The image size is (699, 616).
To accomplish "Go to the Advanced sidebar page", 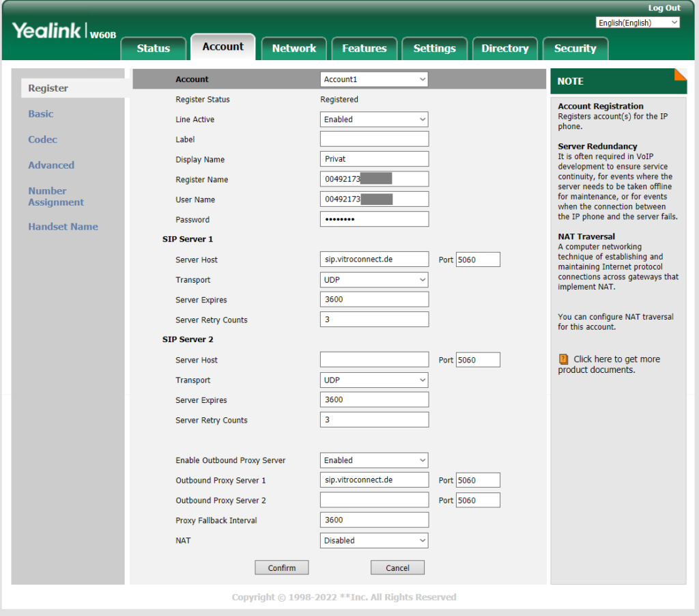I will 51,165.
